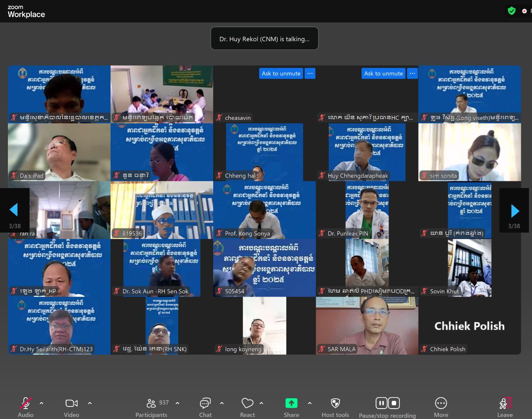
Task: Open sharing options arrow beside Share
Action: pos(310,403)
